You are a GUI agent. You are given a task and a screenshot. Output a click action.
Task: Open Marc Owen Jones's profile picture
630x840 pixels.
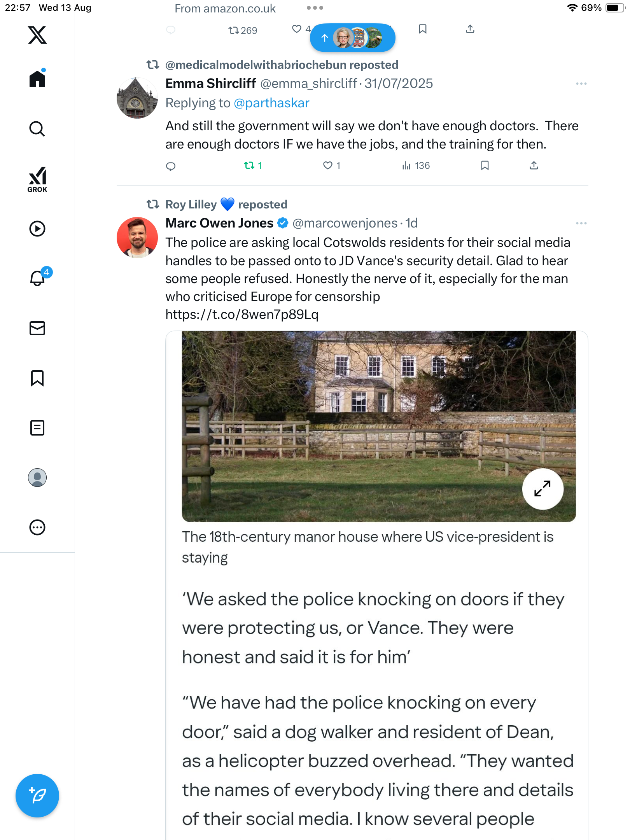[137, 238]
